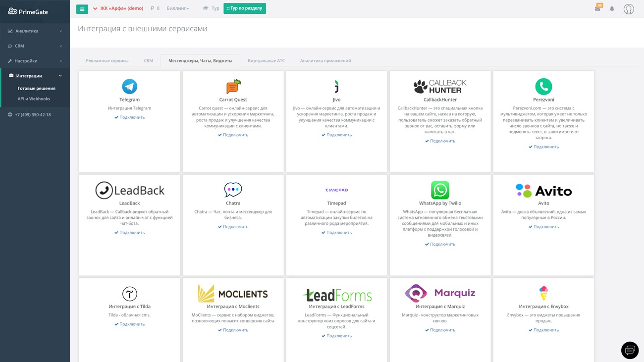Click the Telegram paper plane icon

[129, 87]
